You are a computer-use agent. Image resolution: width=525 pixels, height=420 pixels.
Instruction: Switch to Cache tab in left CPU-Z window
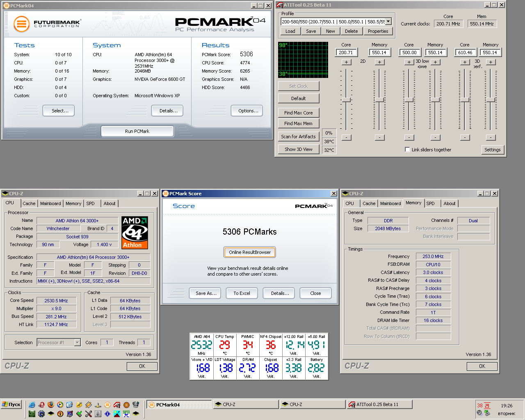(x=29, y=203)
